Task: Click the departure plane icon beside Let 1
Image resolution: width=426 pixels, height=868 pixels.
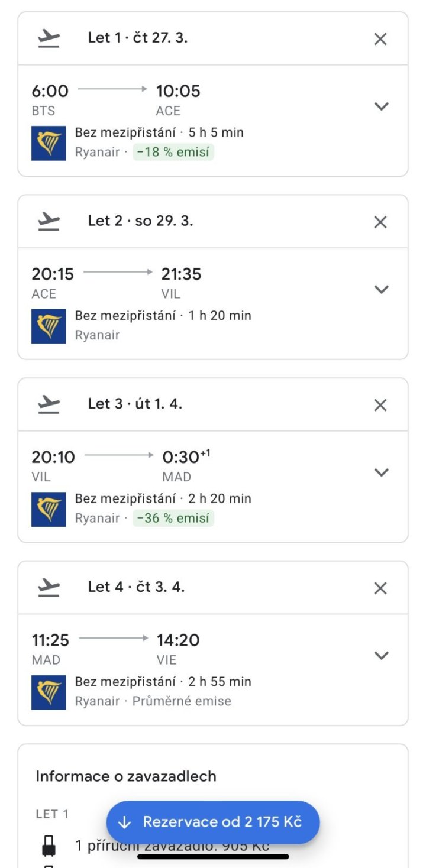Action: click(49, 38)
